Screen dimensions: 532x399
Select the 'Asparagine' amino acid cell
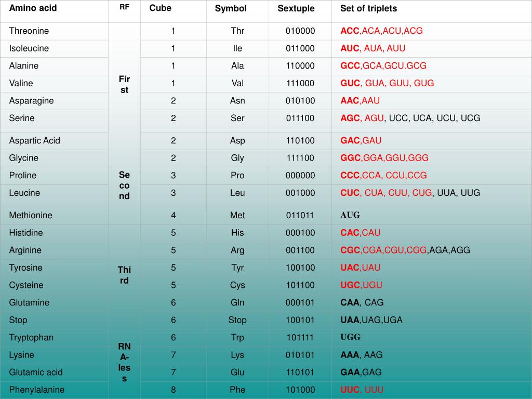[x=31, y=101]
